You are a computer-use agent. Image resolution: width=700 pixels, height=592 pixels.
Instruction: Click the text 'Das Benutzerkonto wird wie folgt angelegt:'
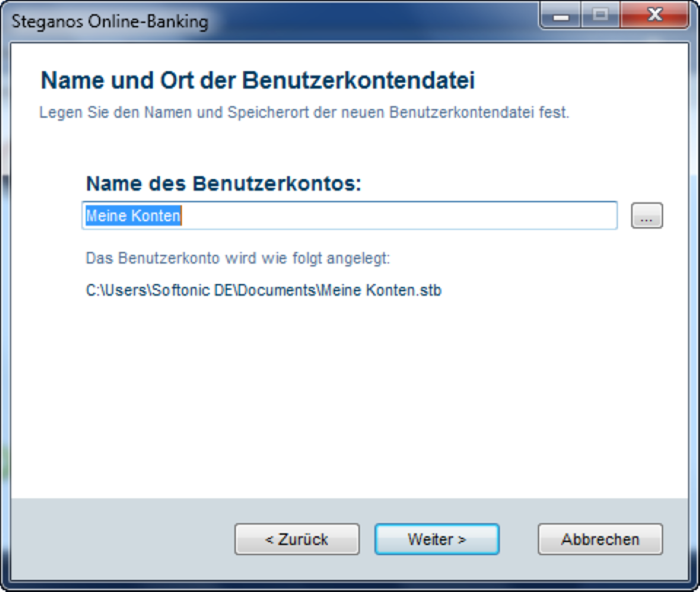pyautogui.click(x=237, y=259)
